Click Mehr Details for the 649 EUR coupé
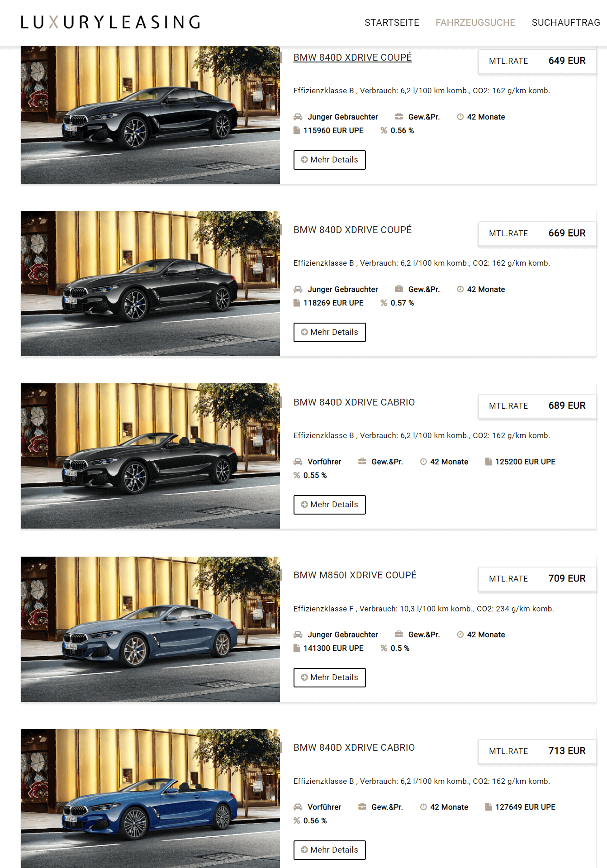 pos(330,160)
